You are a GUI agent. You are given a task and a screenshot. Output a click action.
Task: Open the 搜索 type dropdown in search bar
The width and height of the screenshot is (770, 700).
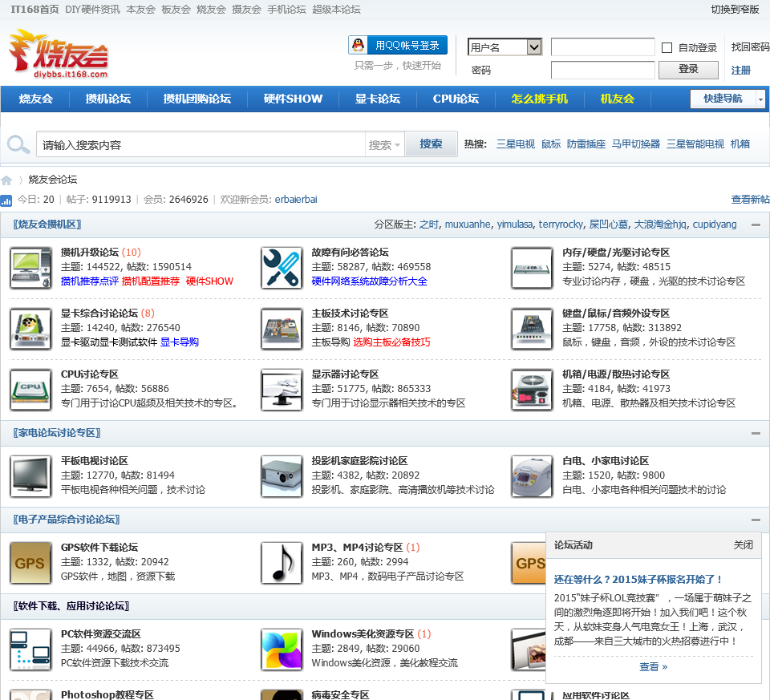tap(384, 145)
